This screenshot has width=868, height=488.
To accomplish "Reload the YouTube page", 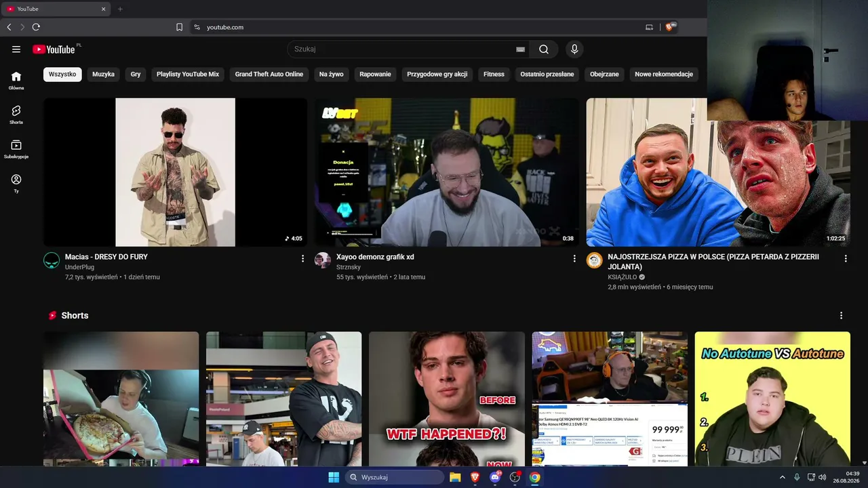I will (36, 27).
